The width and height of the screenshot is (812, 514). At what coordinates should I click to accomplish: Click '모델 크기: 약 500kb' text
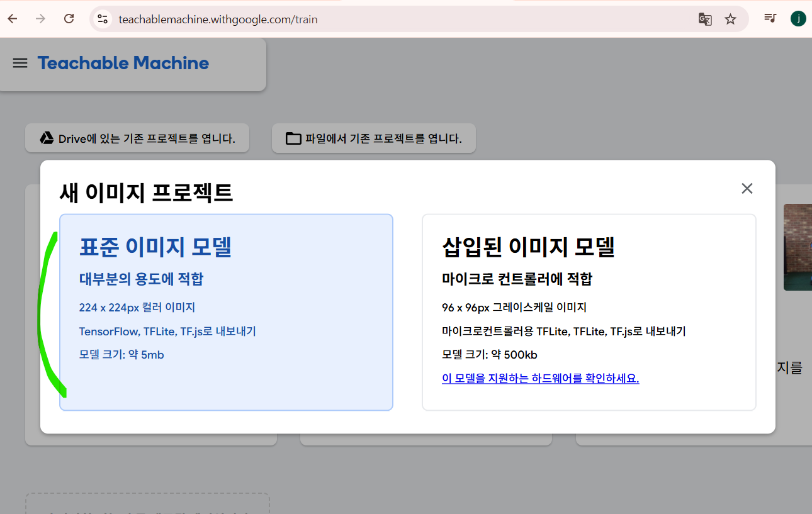(490, 355)
